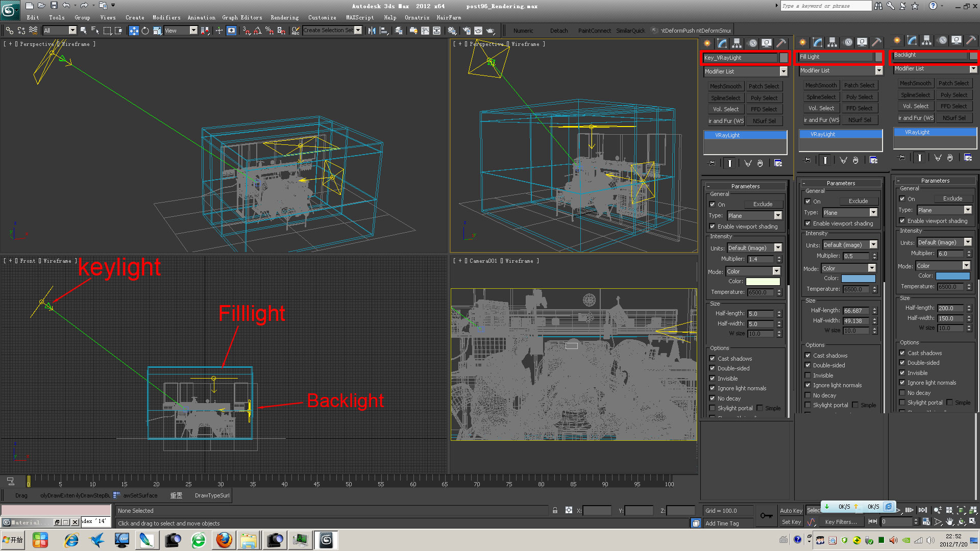This screenshot has height=551, width=980.
Task: Click Poly Select button in Backlight panel
Action: [x=954, y=95]
